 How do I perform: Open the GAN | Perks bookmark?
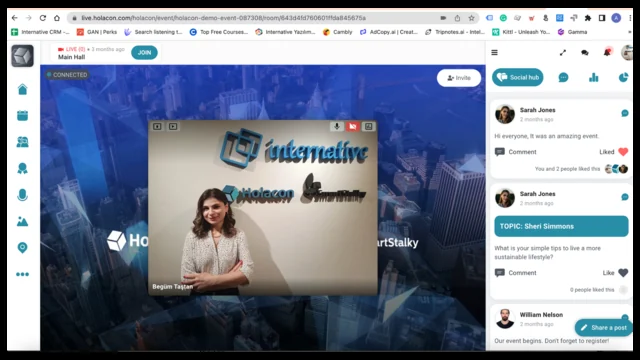pos(97,32)
